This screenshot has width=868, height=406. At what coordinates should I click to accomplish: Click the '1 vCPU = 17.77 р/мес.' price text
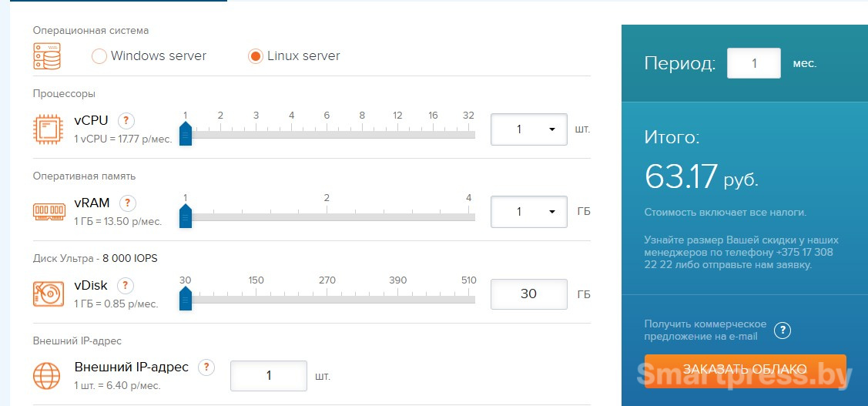(x=123, y=139)
